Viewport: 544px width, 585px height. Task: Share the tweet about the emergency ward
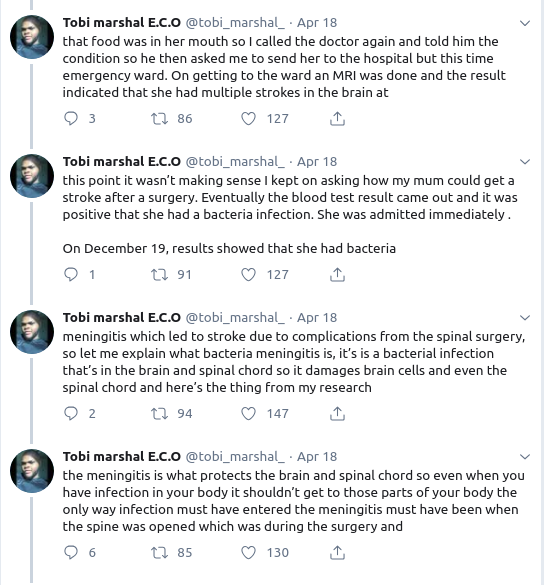coord(337,119)
